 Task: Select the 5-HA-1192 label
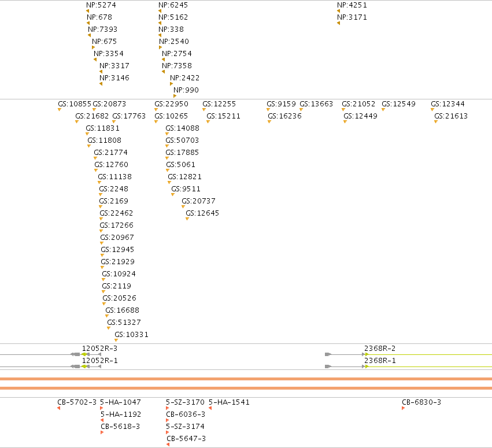point(121,414)
